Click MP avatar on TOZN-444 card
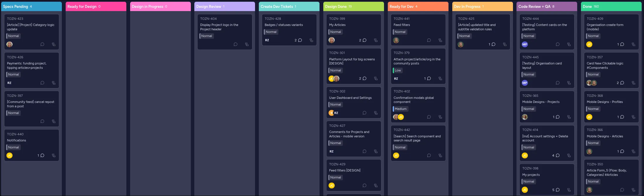 click(525, 44)
